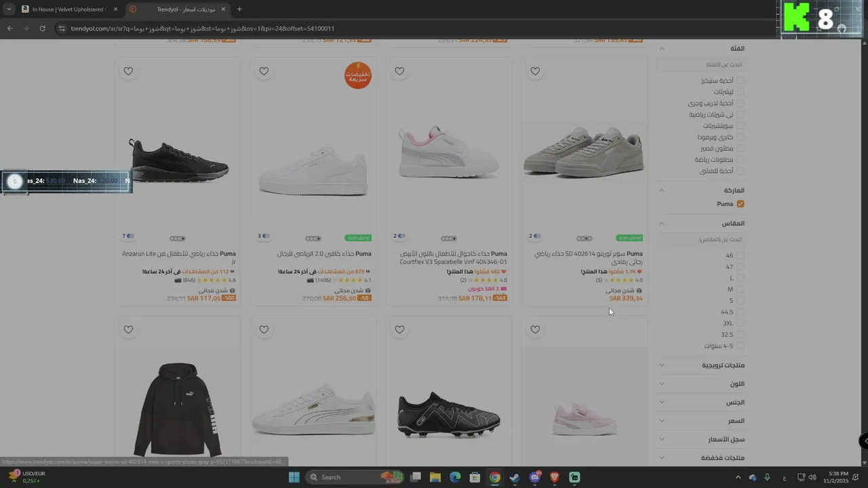Click USD/EUR widget on taskbar
Image resolution: width=868 pixels, height=488 pixels.
click(26, 476)
